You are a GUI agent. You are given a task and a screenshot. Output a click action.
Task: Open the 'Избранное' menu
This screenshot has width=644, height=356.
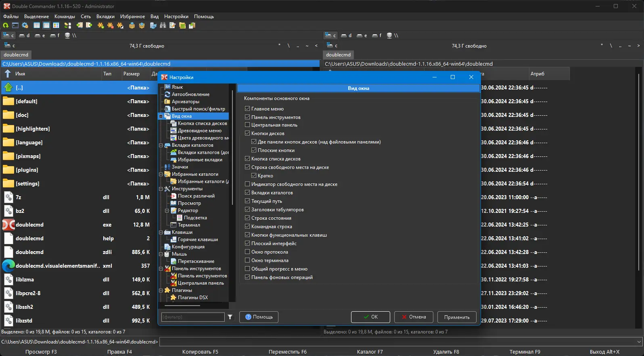[132, 17]
